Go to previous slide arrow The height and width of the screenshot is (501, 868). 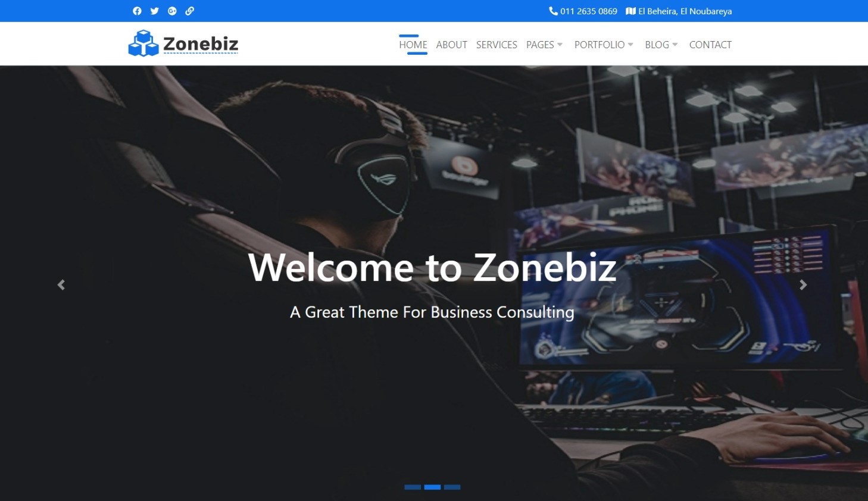(x=61, y=285)
